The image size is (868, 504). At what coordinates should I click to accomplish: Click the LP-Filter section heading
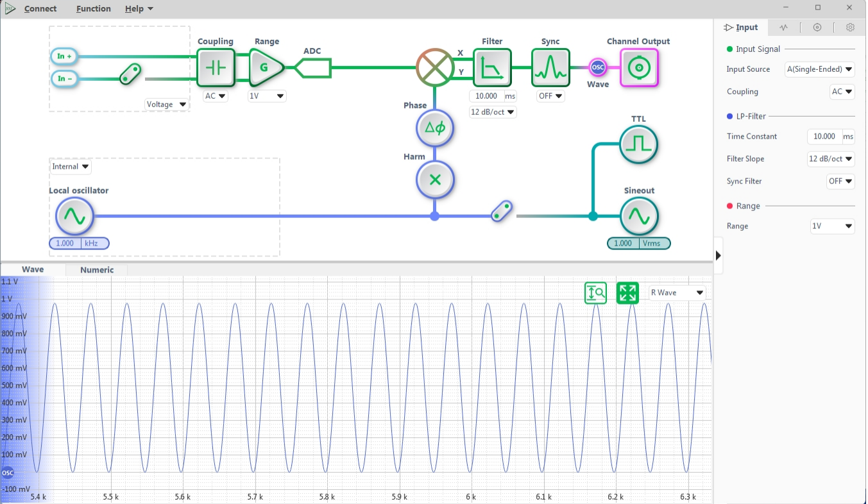pos(751,116)
